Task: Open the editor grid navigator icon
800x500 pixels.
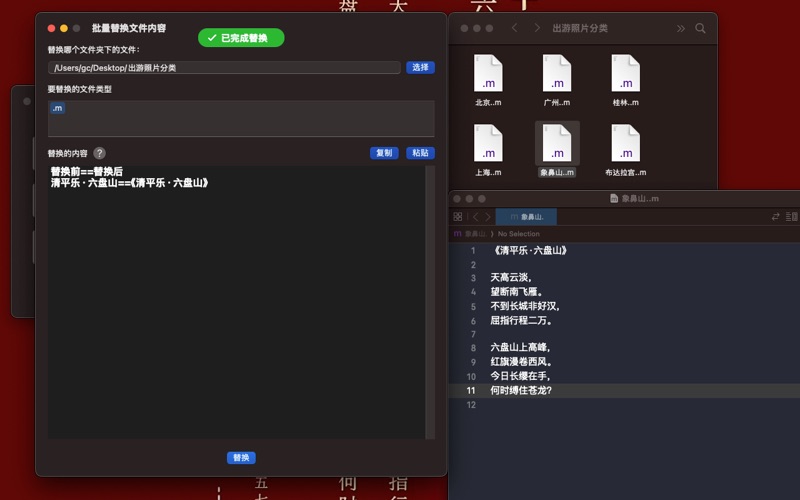Action: click(458, 217)
